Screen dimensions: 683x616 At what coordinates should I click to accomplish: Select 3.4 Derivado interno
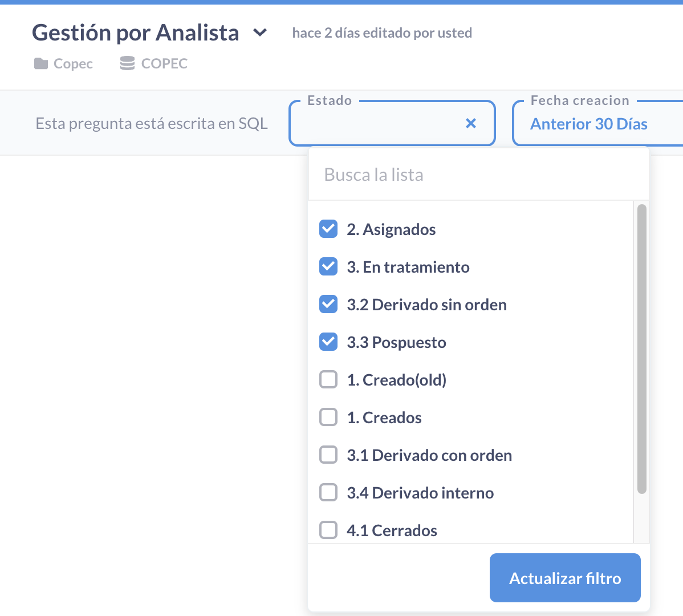click(328, 492)
